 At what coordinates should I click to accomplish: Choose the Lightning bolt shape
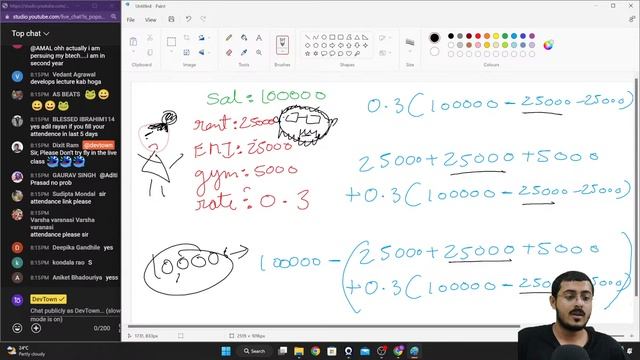click(x=357, y=53)
